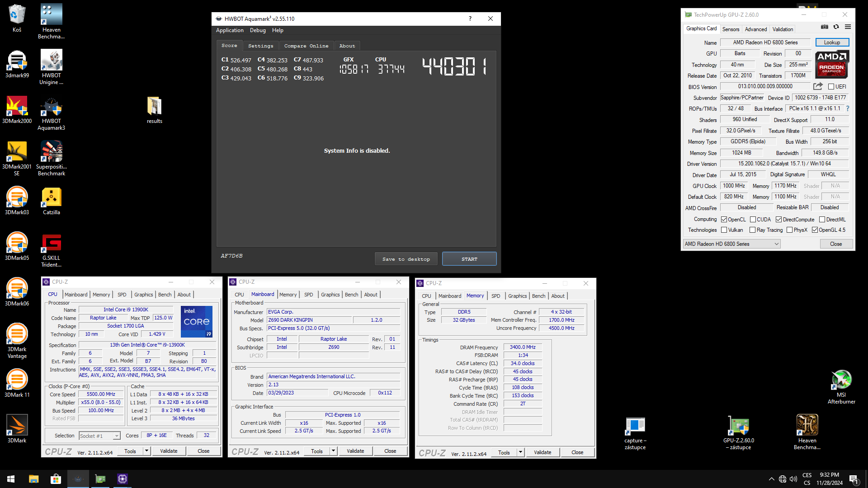Toggle the OpenCL checkbox in GPU-Z
Screen dimensions: 868x488
pos(724,220)
